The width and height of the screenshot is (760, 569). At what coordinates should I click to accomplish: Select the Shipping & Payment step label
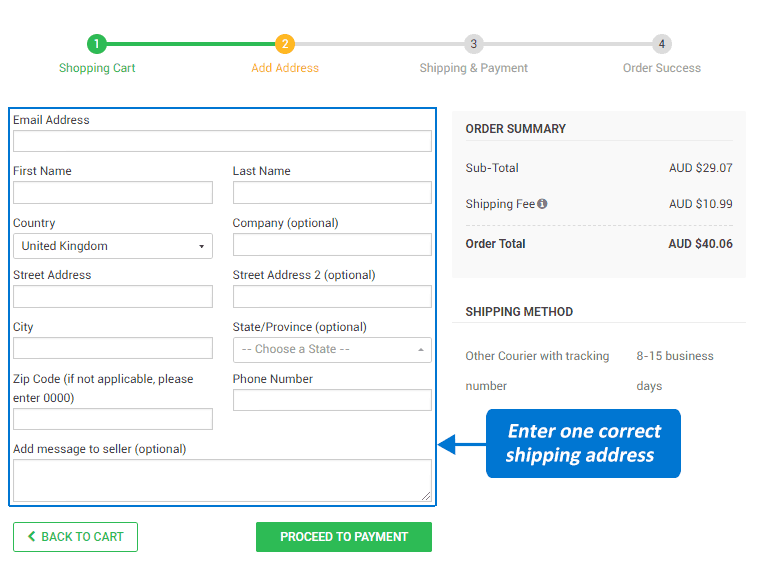[x=473, y=68]
